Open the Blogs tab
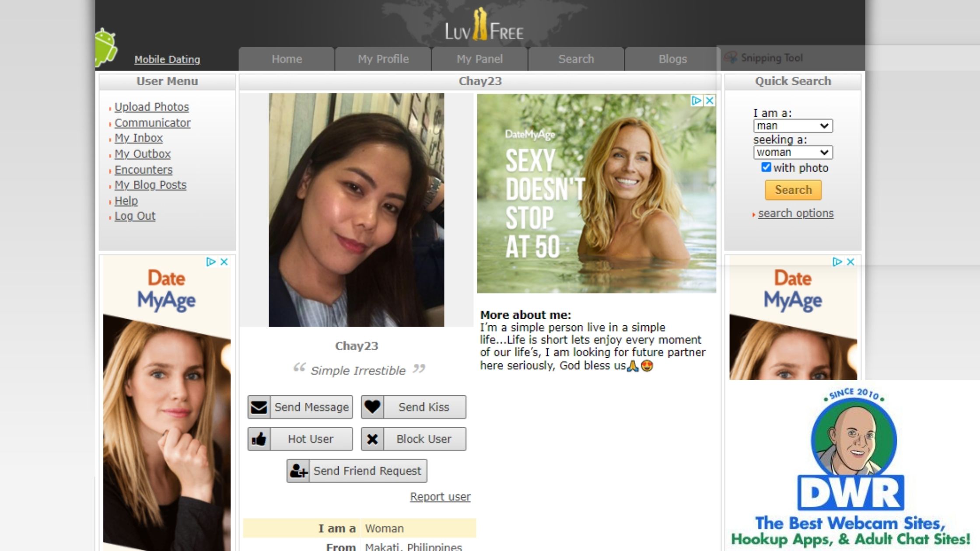Viewport: 980px width, 551px height. click(672, 59)
